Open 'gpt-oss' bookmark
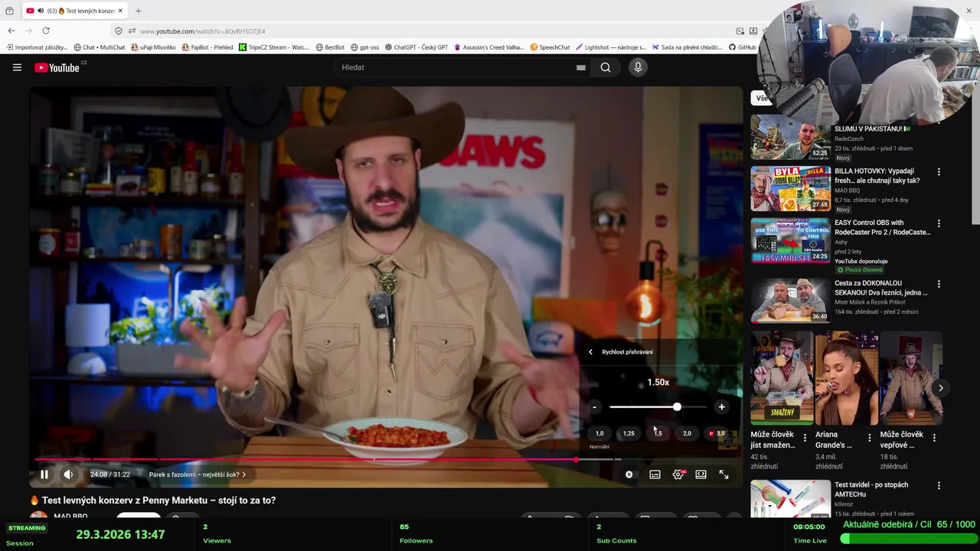The image size is (980, 551). [x=364, y=47]
